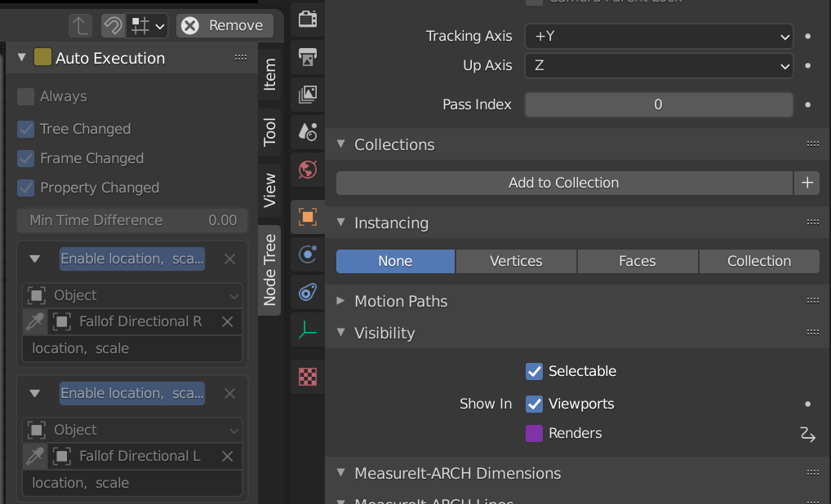The height and width of the screenshot is (504, 831).
Task: Open the World Properties tab
Action: coord(308,170)
